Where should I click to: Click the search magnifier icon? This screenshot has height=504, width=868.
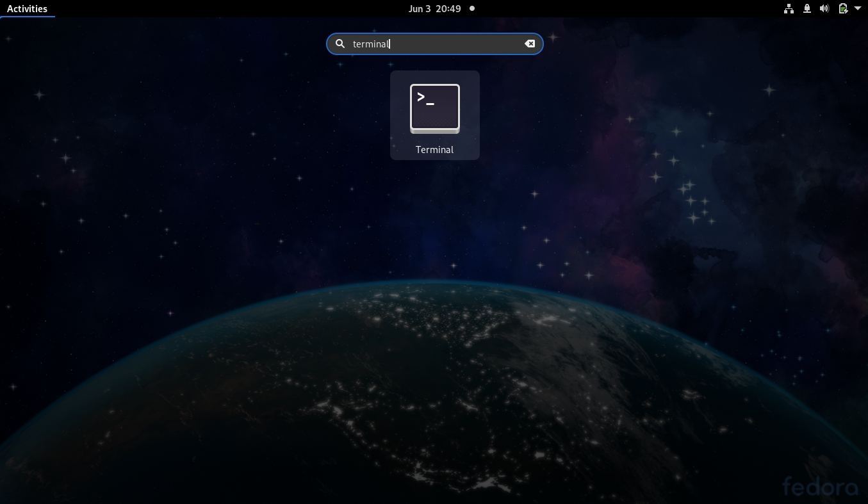click(340, 44)
